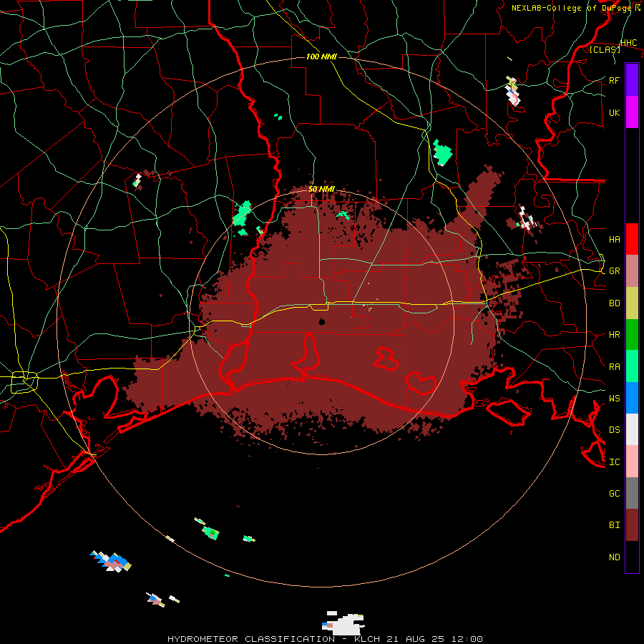Click the NEXLAB-College of DuPage text
Viewport: 644px width, 644px height.
pos(572,8)
